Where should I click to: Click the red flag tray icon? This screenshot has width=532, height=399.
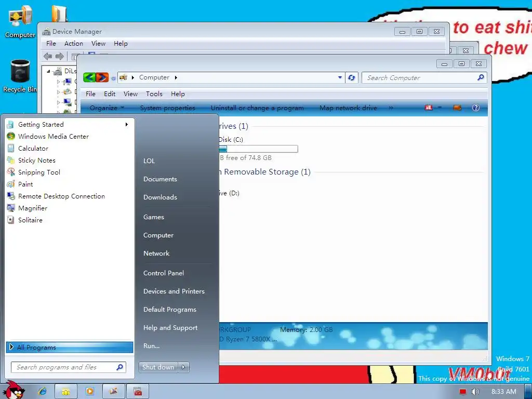click(x=463, y=392)
